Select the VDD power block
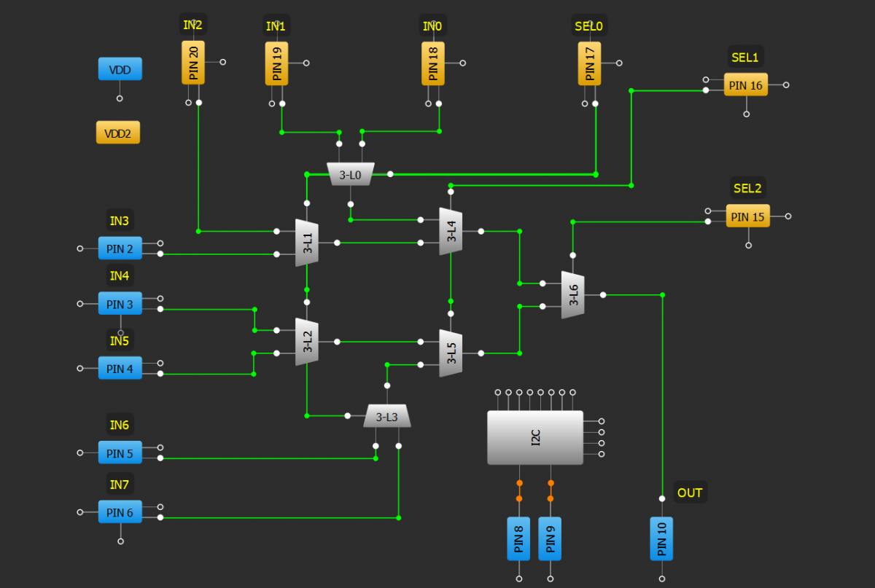This screenshot has height=588, width=875. click(x=120, y=69)
